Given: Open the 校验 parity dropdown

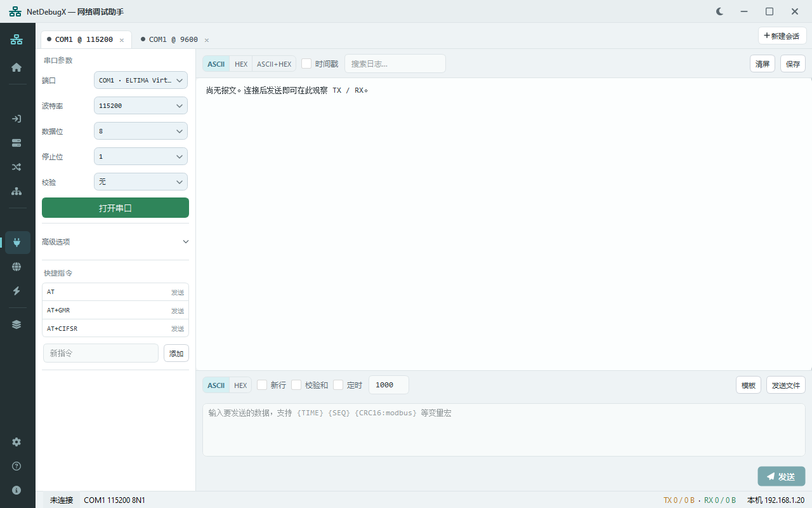Looking at the screenshot, I should (141, 182).
